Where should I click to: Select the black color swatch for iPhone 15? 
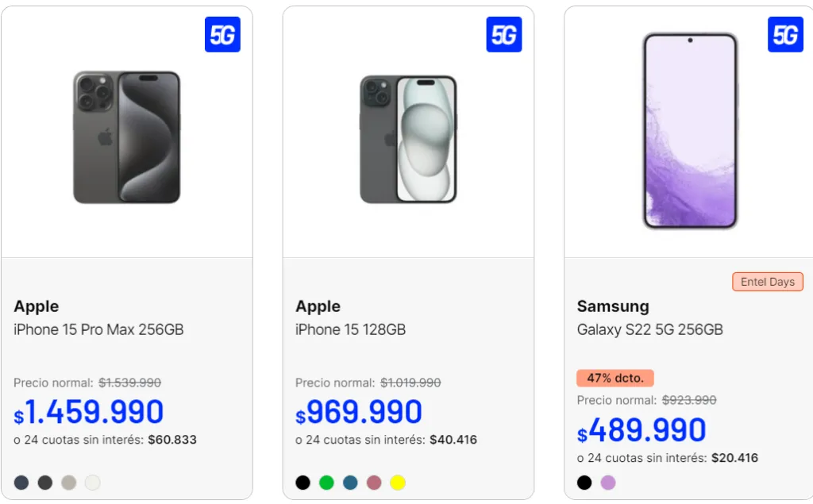tap(302, 482)
